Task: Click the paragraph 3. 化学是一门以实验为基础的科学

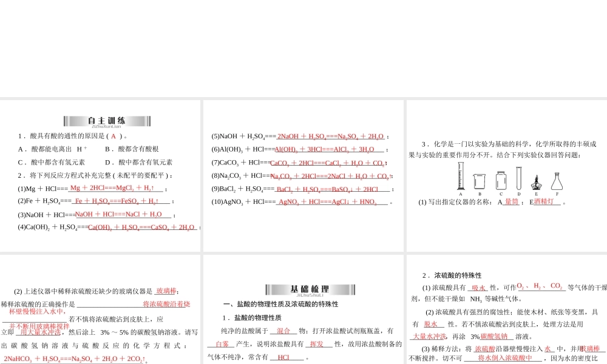Action: [503, 149]
